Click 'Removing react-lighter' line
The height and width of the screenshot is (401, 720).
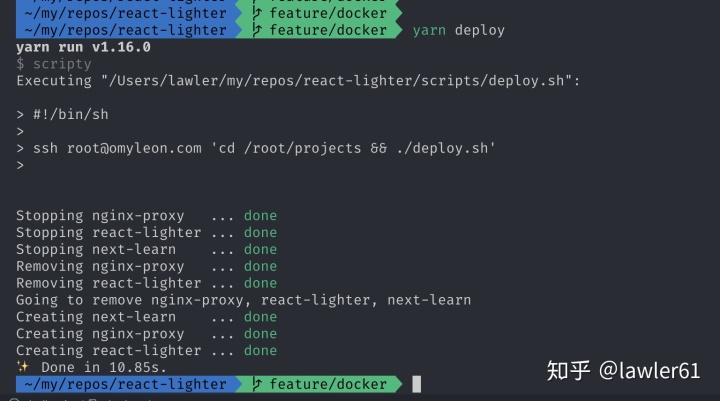click(x=146, y=283)
